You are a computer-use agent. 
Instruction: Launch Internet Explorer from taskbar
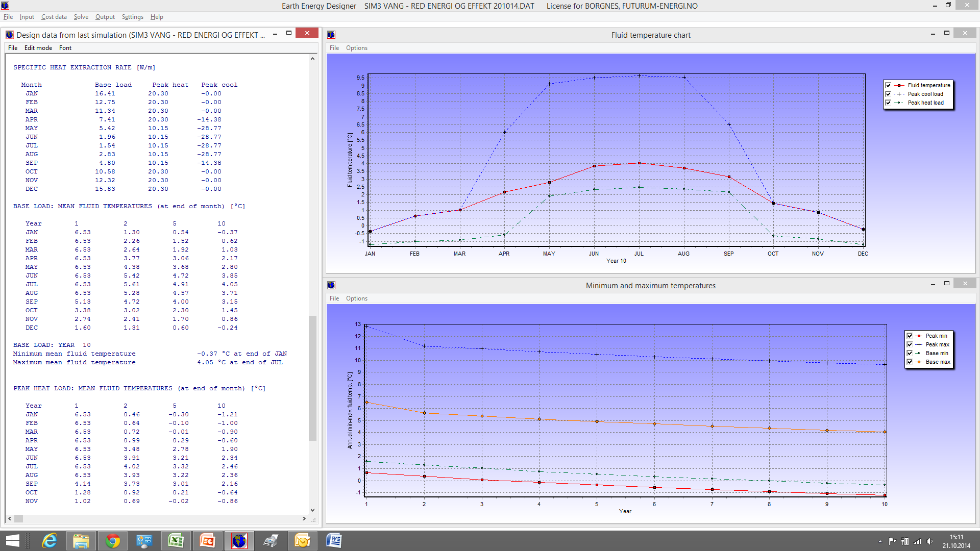[50, 541]
